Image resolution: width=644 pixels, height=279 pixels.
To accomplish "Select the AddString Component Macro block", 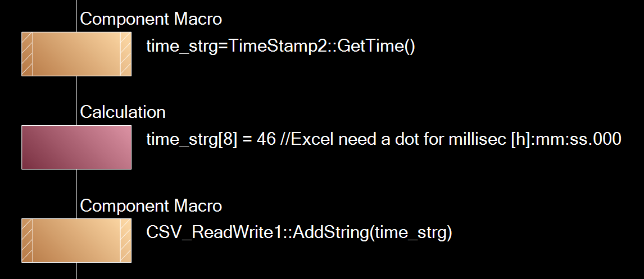I will tap(76, 240).
